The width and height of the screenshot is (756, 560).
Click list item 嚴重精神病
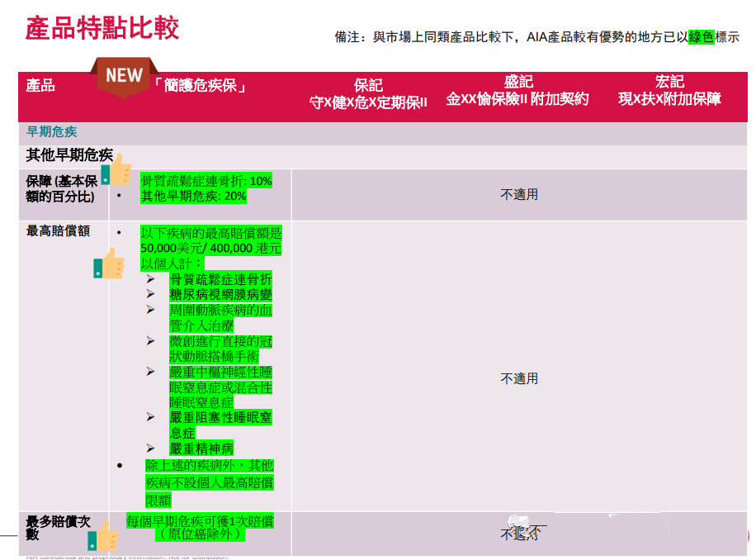pos(201,448)
